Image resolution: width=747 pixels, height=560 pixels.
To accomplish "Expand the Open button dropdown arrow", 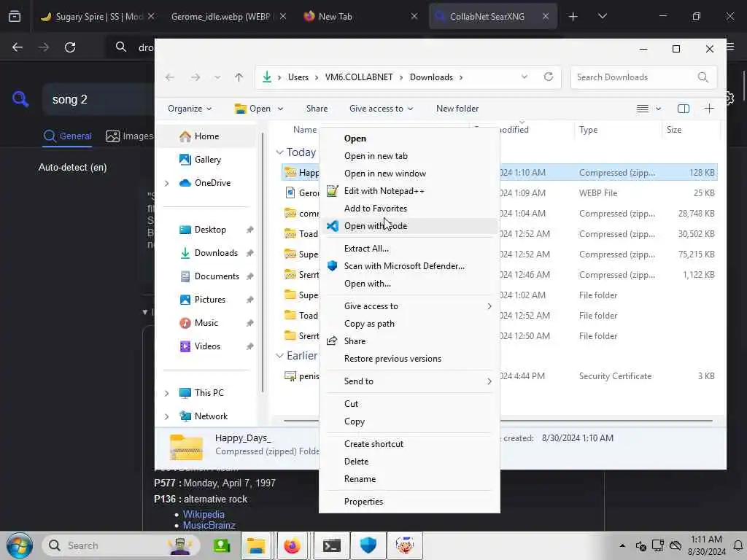I will pos(280,109).
